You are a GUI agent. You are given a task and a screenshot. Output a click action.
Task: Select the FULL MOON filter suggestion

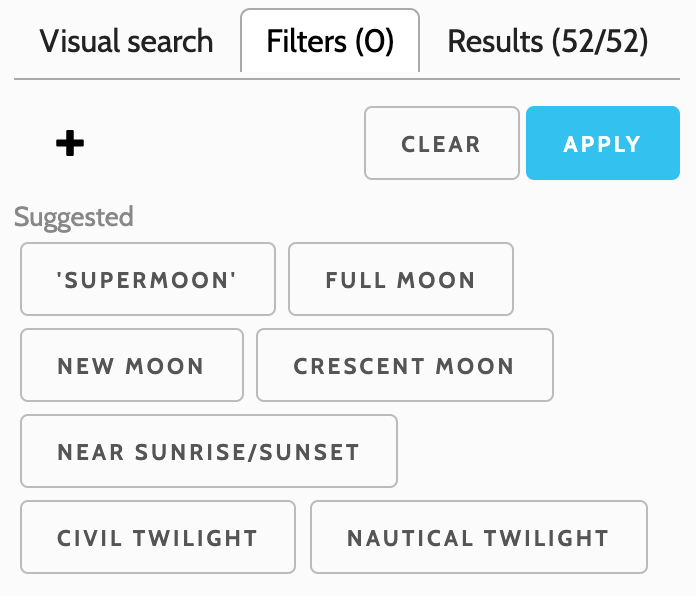pos(400,279)
